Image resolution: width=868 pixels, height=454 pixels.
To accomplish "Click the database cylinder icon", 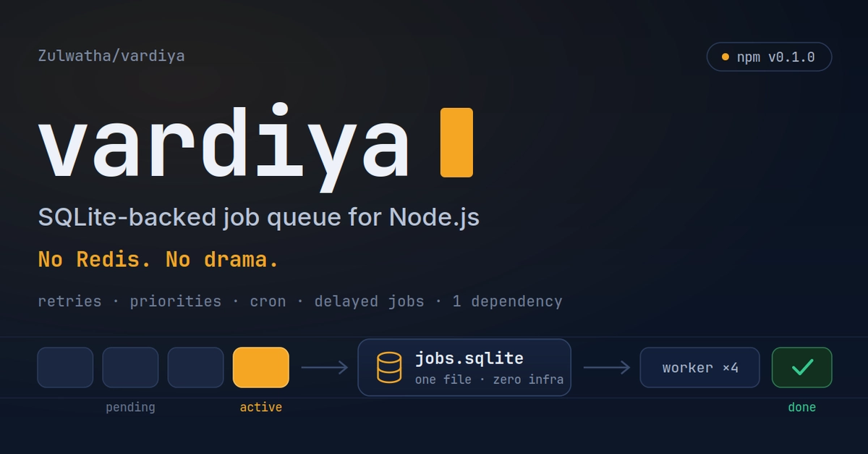I will click(x=388, y=368).
